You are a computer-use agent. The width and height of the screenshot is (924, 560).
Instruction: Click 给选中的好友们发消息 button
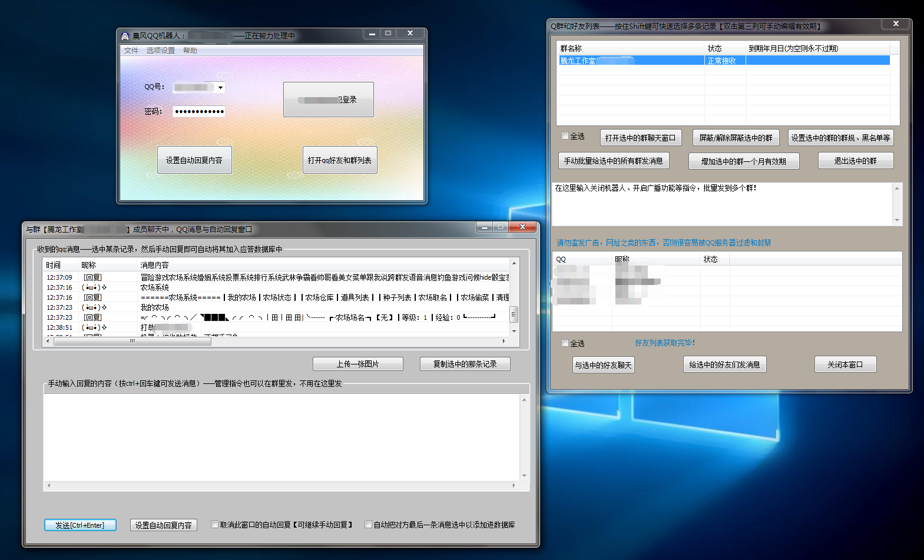724,365
